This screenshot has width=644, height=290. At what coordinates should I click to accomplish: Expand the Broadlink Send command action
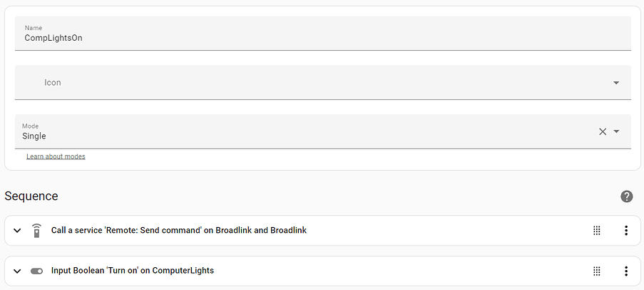[17, 230]
